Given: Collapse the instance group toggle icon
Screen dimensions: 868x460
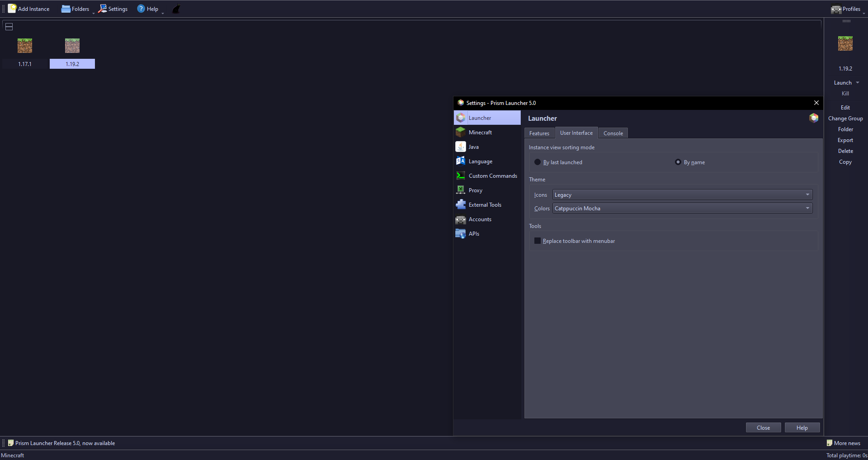Looking at the screenshot, I should [9, 27].
